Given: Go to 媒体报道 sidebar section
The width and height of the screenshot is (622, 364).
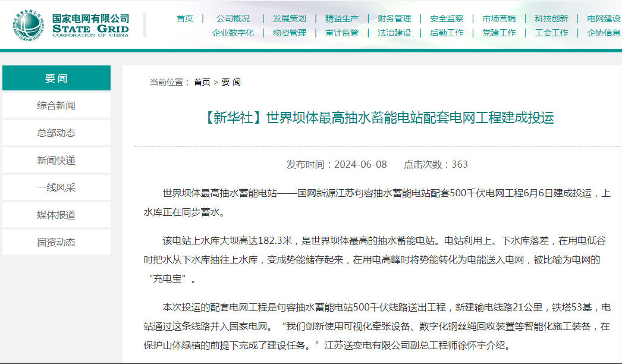Looking at the screenshot, I should [x=56, y=215].
